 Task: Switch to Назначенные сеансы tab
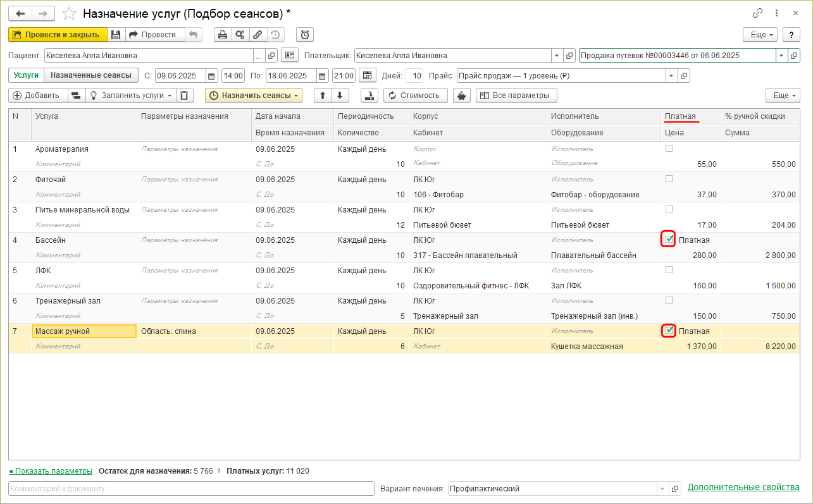pyautogui.click(x=91, y=75)
